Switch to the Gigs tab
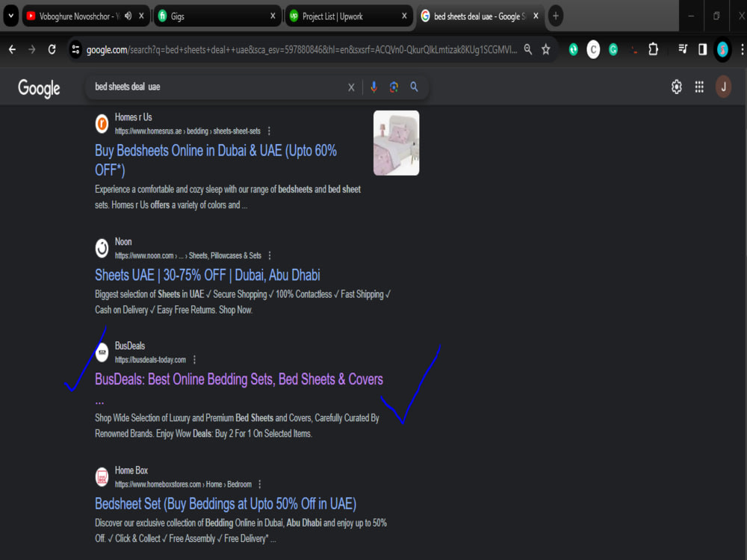Image resolution: width=747 pixels, height=560 pixels. pyautogui.click(x=217, y=16)
